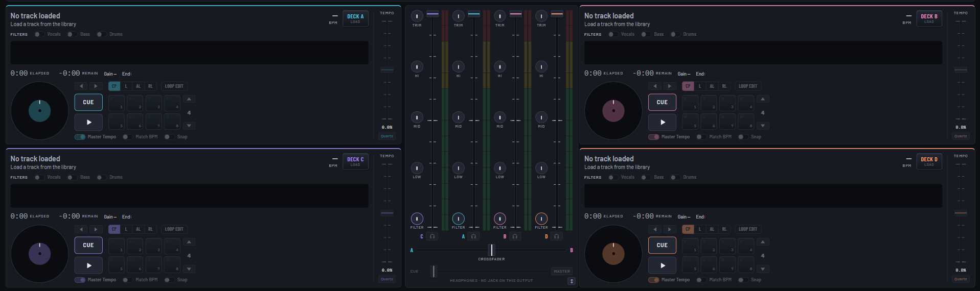Viewport: 980px width, 291px height.
Task: Click the CUE button on Deck D
Action: coord(662,245)
